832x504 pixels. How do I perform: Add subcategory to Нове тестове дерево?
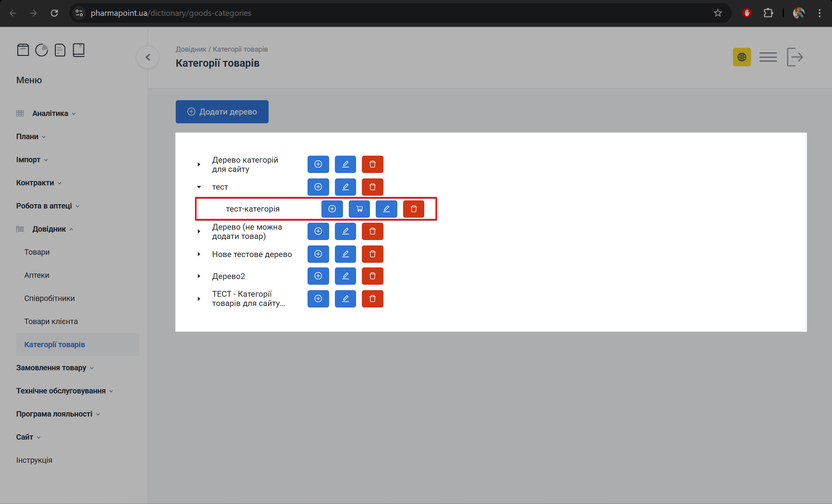click(318, 254)
